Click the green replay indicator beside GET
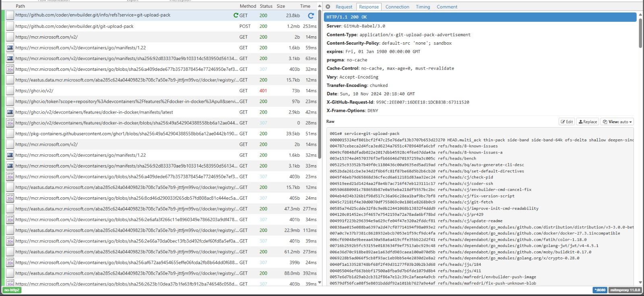 [x=236, y=15]
